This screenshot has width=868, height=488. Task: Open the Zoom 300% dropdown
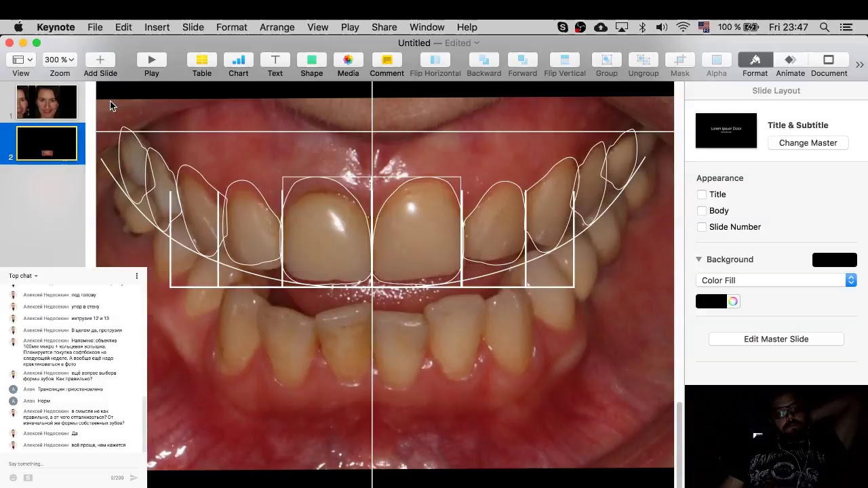[60, 60]
